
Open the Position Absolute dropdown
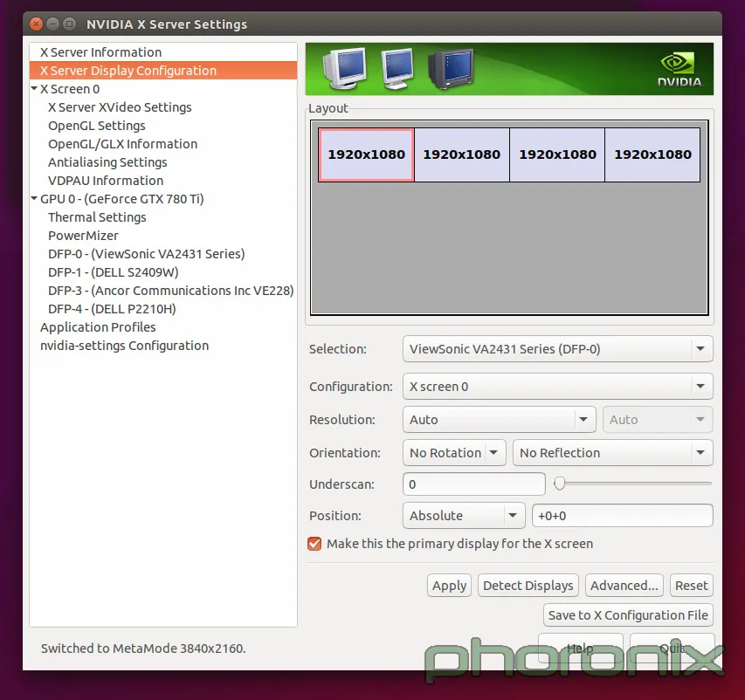464,516
